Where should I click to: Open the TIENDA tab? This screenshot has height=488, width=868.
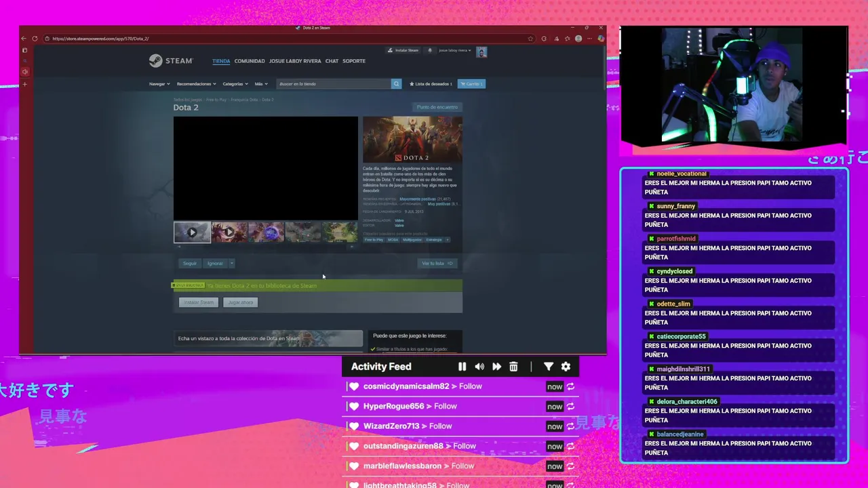[x=221, y=61]
